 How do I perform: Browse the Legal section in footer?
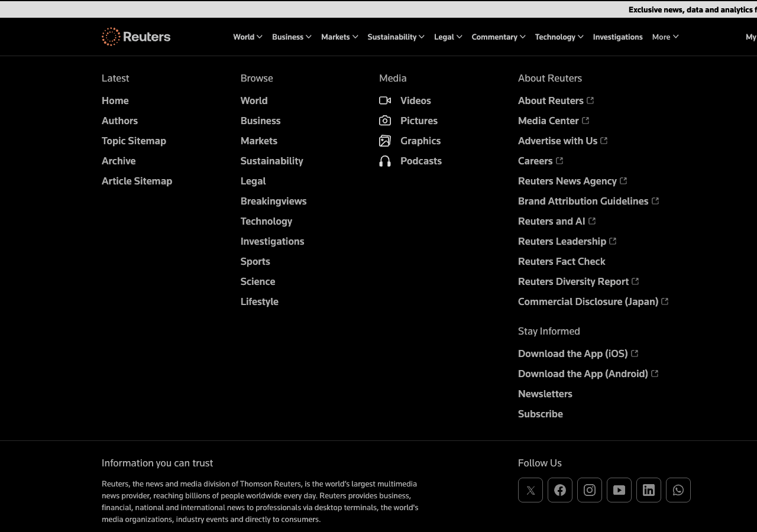tap(253, 181)
